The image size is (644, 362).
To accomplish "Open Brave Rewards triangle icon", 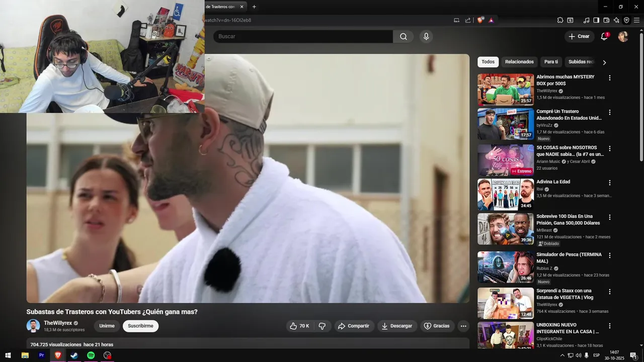I will click(491, 20).
